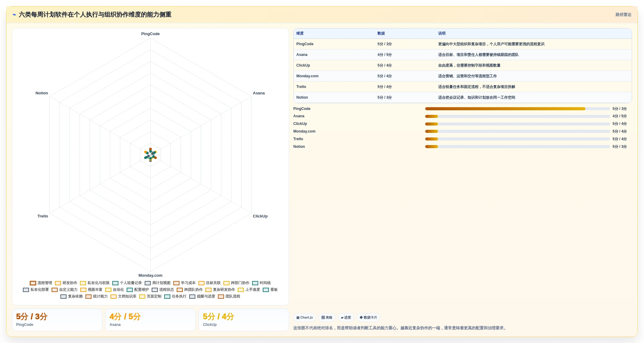Open the Asana 4分 / 5分 data card
The image size is (644, 343).
[150, 320]
